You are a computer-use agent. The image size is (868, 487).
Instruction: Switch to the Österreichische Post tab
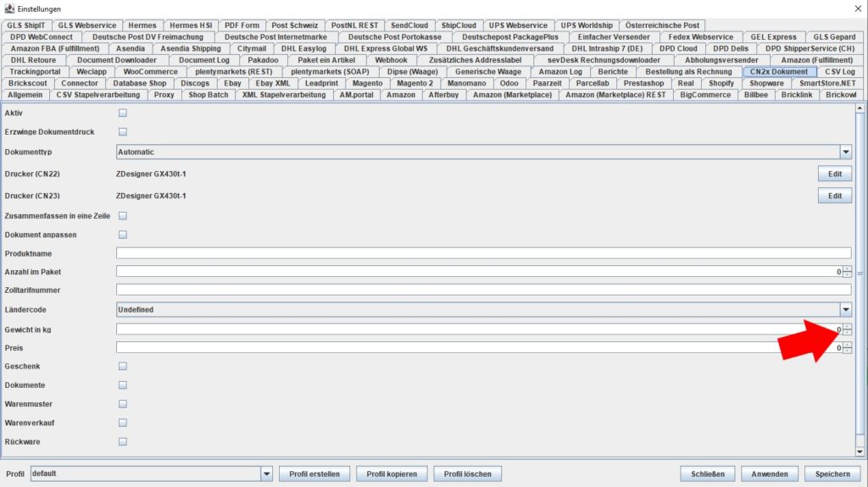click(663, 25)
